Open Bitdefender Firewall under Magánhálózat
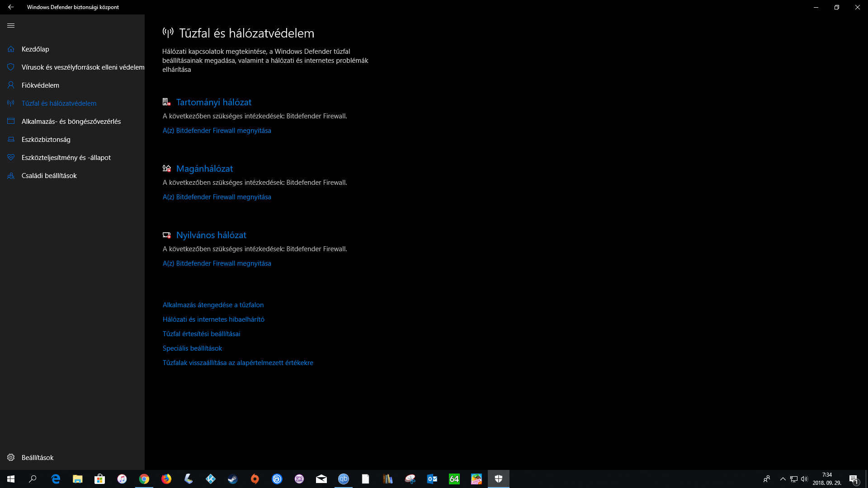This screenshot has height=488, width=868. (x=217, y=197)
